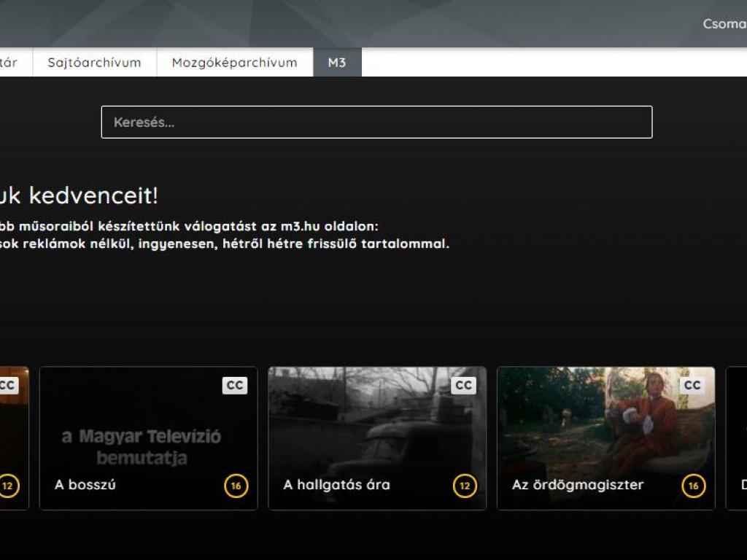This screenshot has width=747, height=560.
Task: Open the Az ördögmagiszter video card
Action: pyautogui.click(x=606, y=438)
